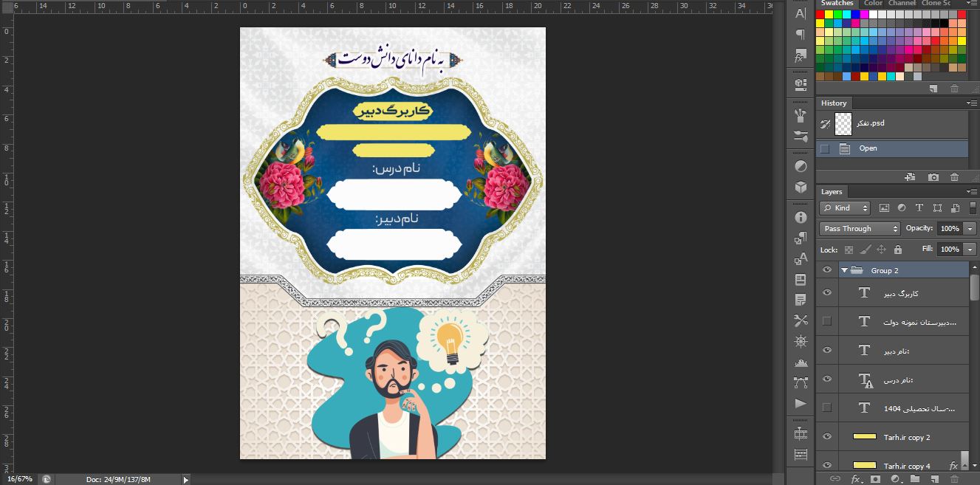
Task: Open the Brush panel icon
Action: point(801,115)
